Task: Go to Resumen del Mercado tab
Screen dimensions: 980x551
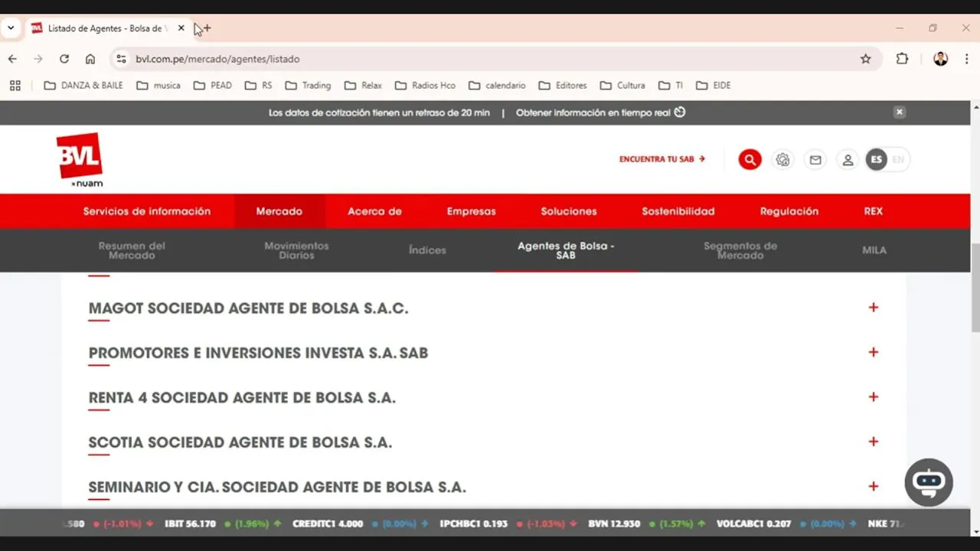Action: coord(132,250)
